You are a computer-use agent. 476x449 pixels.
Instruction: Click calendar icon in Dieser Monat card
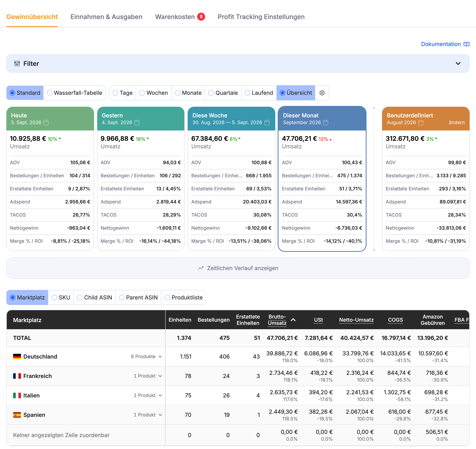(326, 123)
